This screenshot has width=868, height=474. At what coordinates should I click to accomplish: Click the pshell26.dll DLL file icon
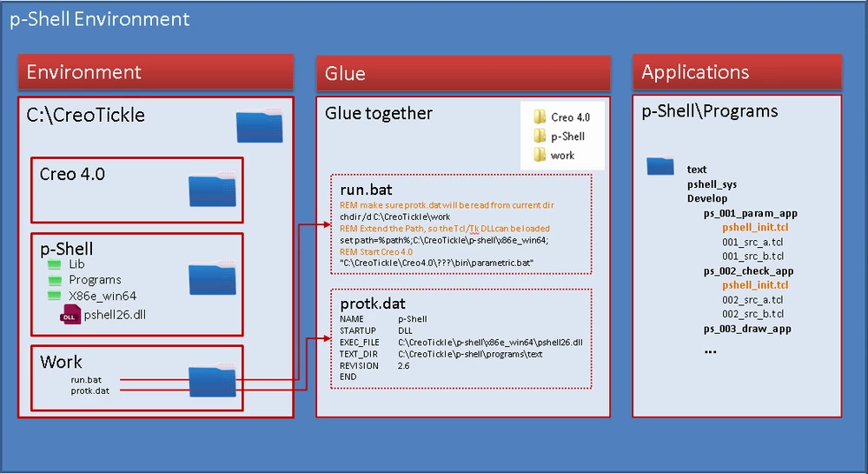70,314
